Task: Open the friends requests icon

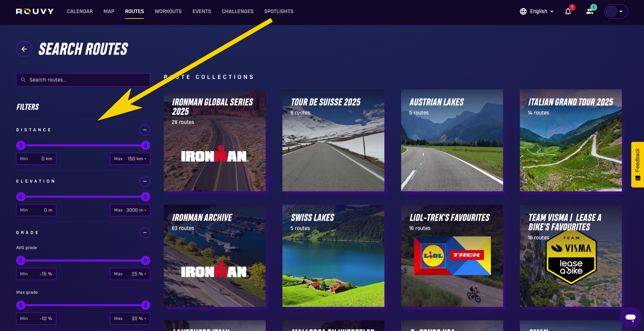Action: pos(589,11)
